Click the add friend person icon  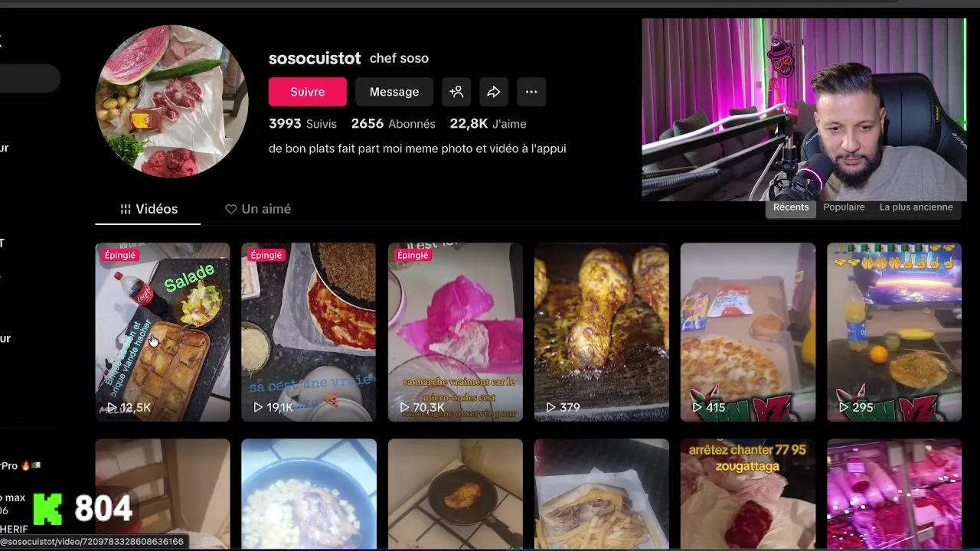tap(456, 92)
